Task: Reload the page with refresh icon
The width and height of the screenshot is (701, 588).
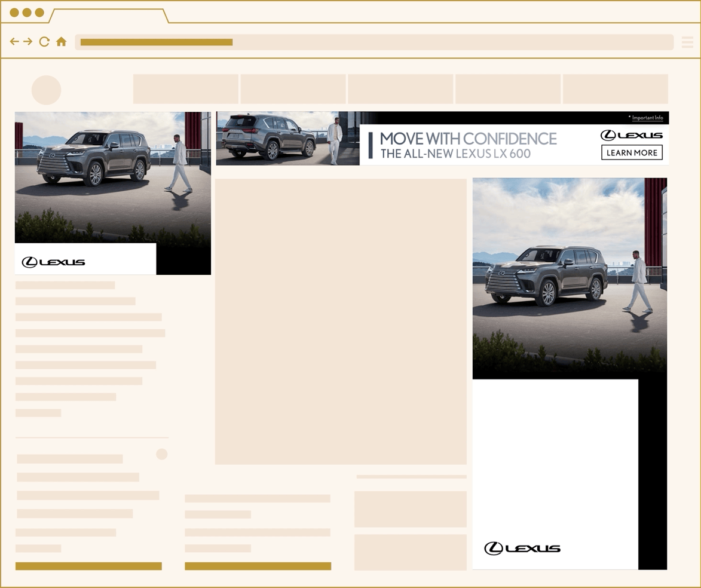Action: (44, 42)
